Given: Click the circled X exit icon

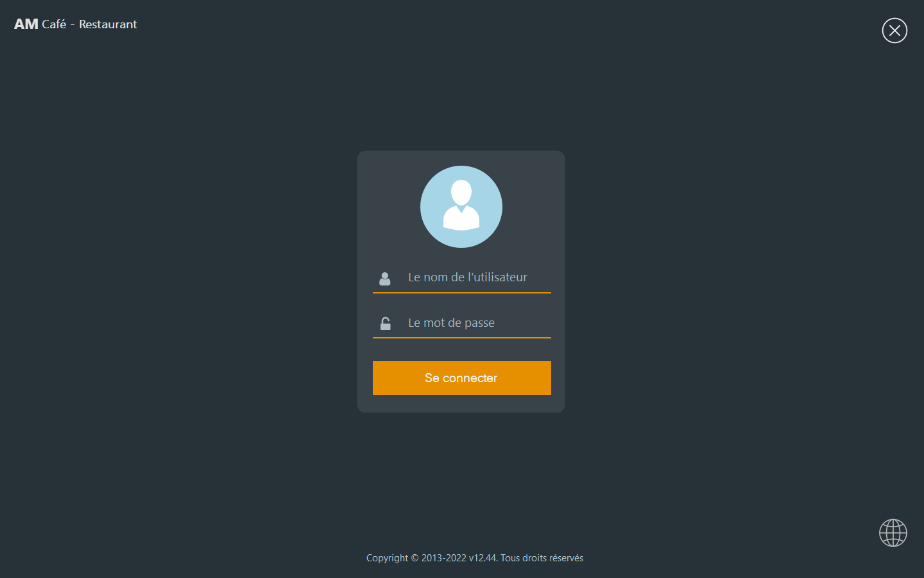Looking at the screenshot, I should (x=894, y=30).
